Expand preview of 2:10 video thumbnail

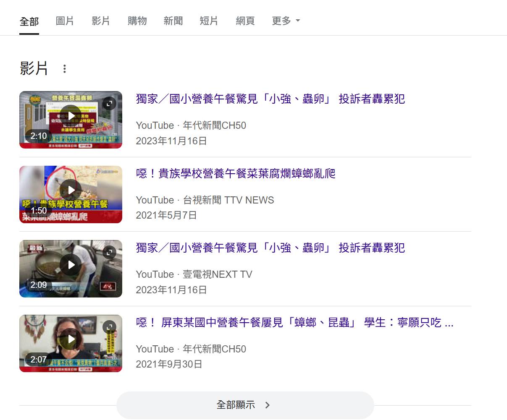pos(109,103)
